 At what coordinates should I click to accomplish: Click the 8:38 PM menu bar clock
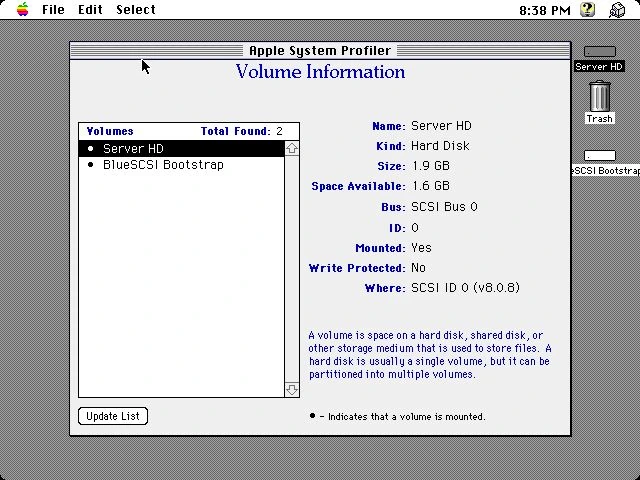coord(545,10)
